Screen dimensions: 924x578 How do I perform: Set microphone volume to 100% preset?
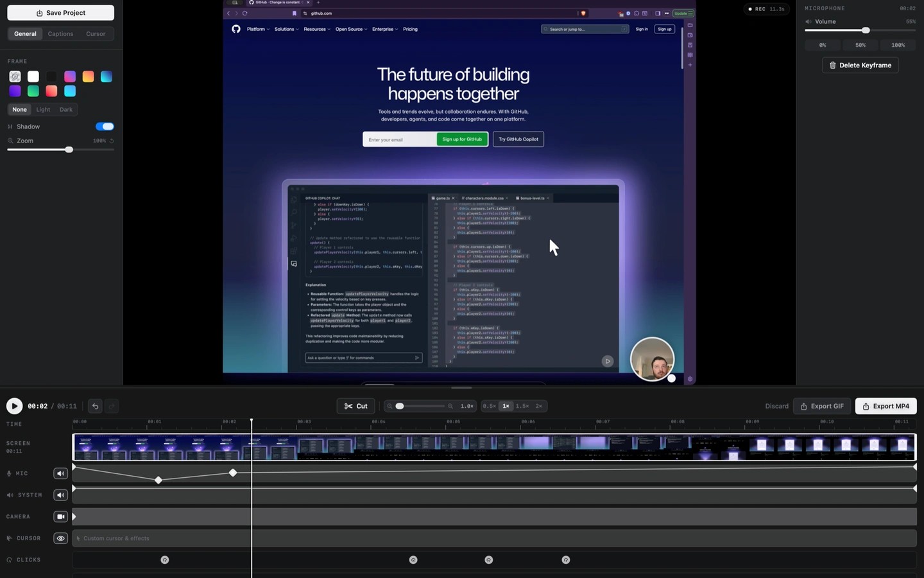(898, 45)
